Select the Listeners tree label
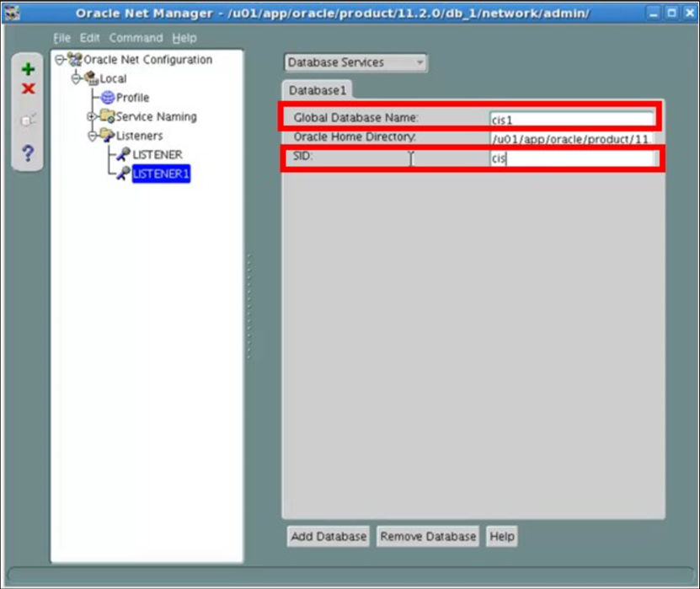 [139, 136]
